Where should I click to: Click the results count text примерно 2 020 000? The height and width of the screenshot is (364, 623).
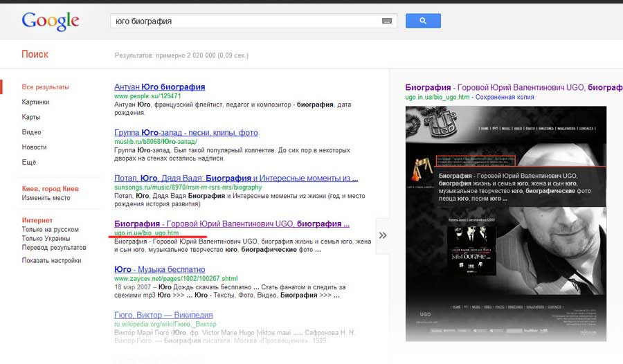click(x=181, y=55)
